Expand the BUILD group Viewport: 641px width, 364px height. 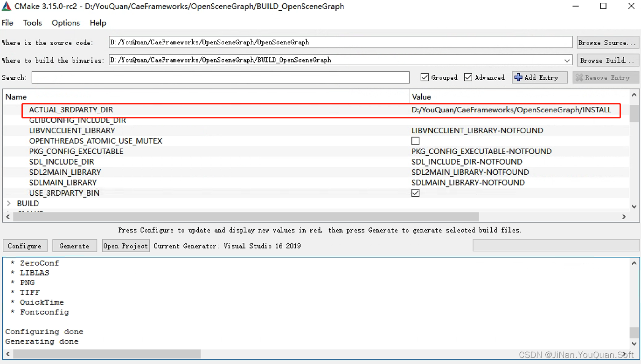coord(9,203)
